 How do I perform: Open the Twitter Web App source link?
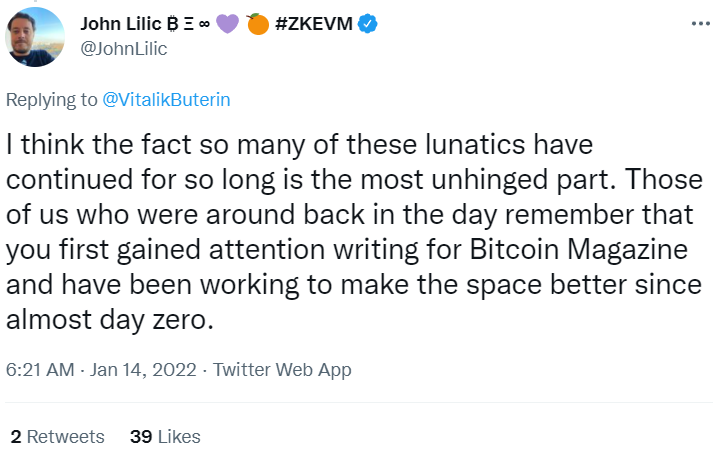tap(281, 370)
